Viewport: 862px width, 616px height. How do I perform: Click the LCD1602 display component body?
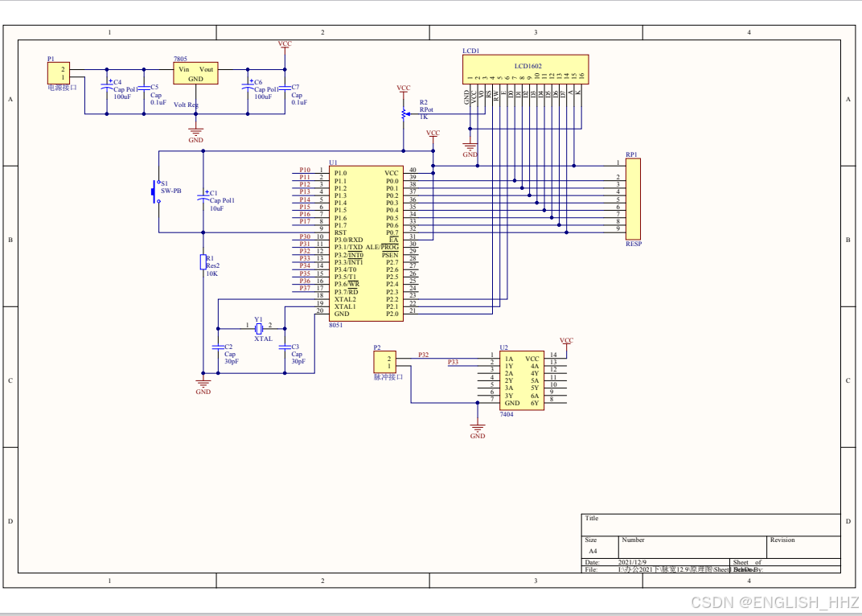pos(525,69)
